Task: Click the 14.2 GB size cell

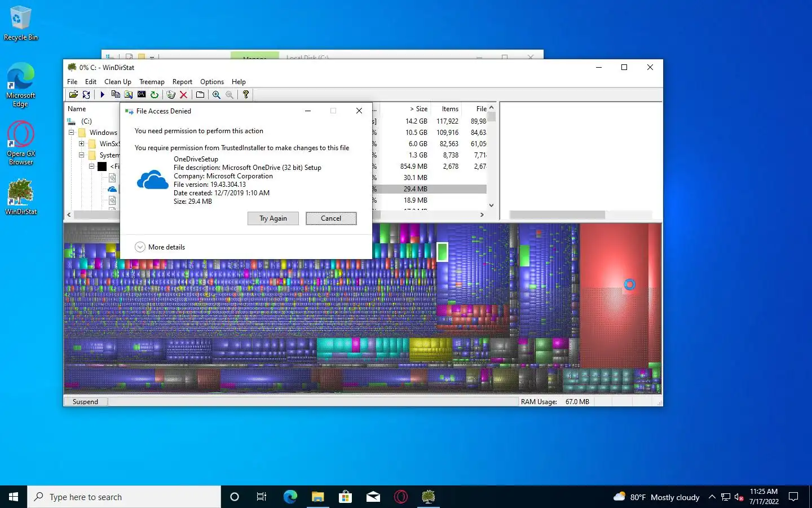Action: (x=416, y=121)
